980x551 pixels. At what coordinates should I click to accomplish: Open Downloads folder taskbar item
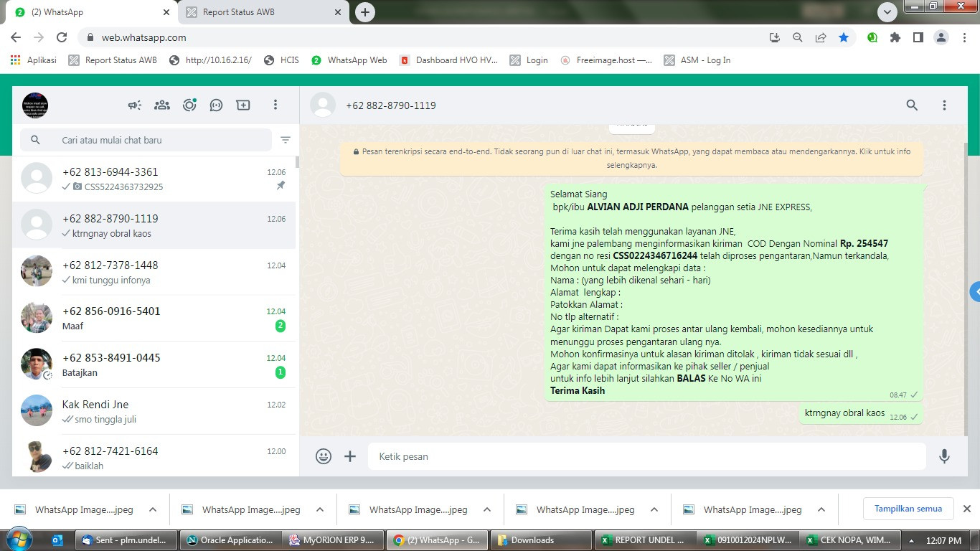coord(540,540)
